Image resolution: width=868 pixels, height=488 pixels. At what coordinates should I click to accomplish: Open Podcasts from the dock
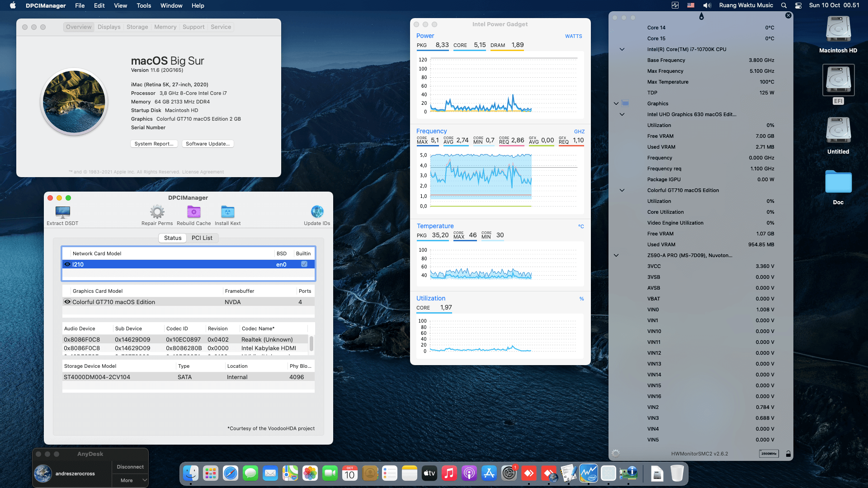pos(469,474)
